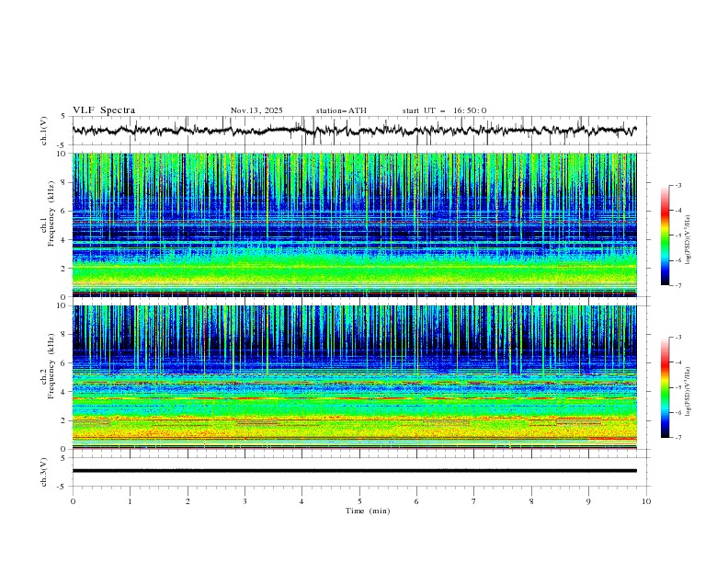728x563 pixels.
Task: Click time axis tick label "3"
Action: 245,501
